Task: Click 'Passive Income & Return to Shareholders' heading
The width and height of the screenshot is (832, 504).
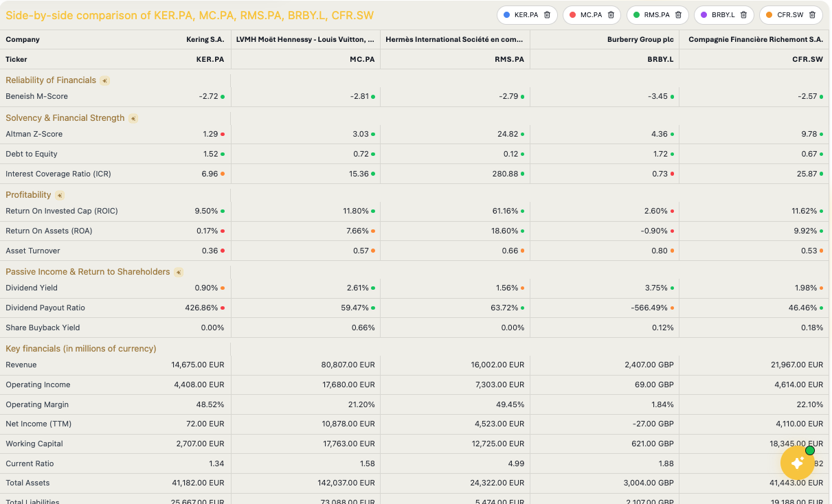Action: click(88, 272)
